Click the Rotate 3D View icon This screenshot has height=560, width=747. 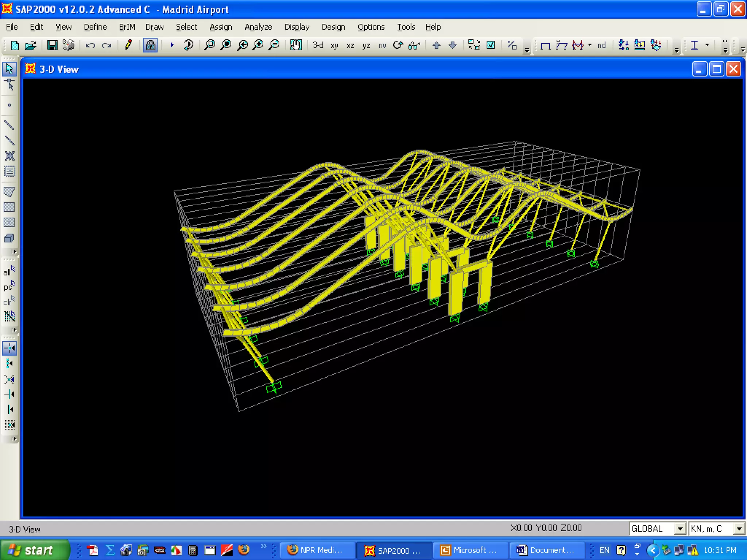pyautogui.click(x=398, y=45)
